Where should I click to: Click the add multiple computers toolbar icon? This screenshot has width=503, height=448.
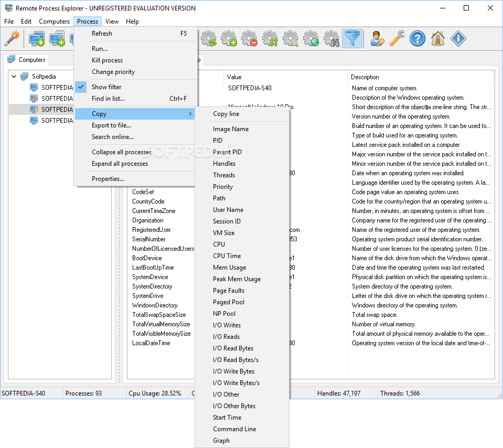[57, 38]
